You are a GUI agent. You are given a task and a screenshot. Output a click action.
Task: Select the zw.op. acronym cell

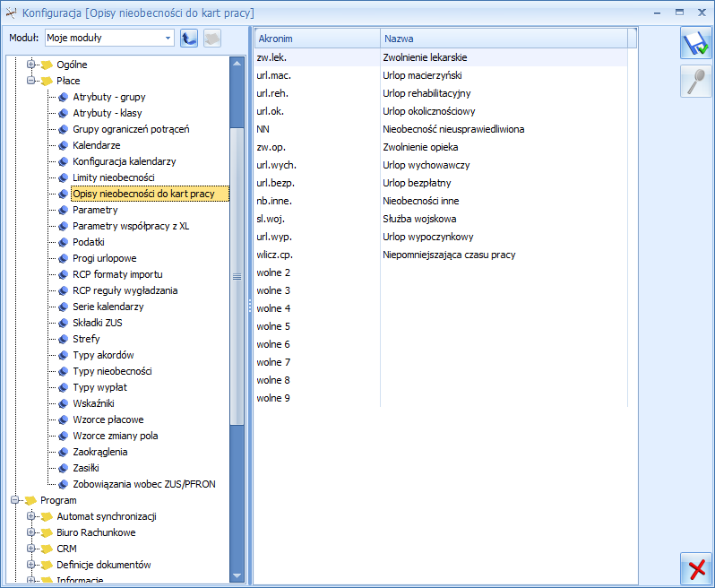coord(317,147)
